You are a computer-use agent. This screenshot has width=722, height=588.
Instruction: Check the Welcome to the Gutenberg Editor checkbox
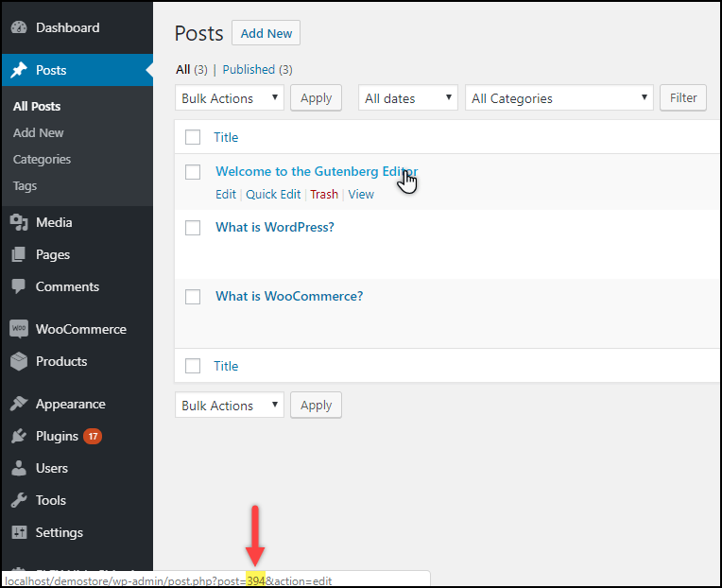tap(193, 172)
